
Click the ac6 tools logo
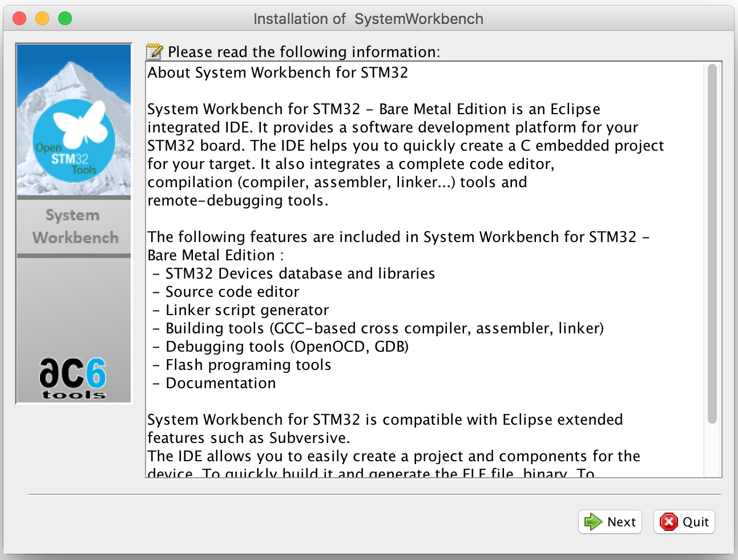[73, 378]
